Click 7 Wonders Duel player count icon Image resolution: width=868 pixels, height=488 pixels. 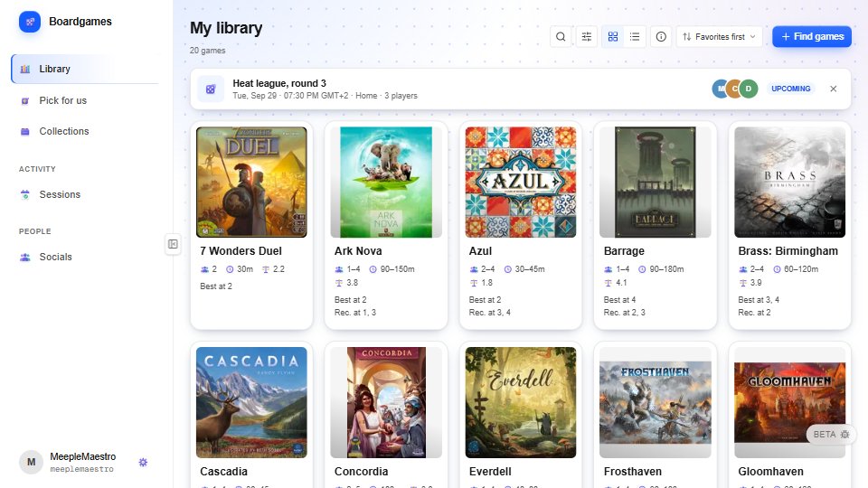click(x=204, y=269)
